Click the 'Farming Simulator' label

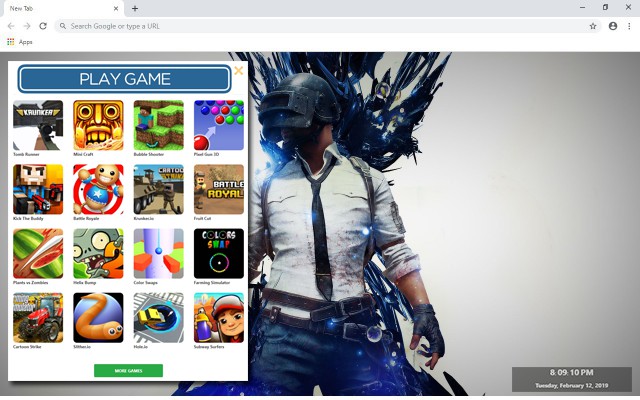coord(212,282)
